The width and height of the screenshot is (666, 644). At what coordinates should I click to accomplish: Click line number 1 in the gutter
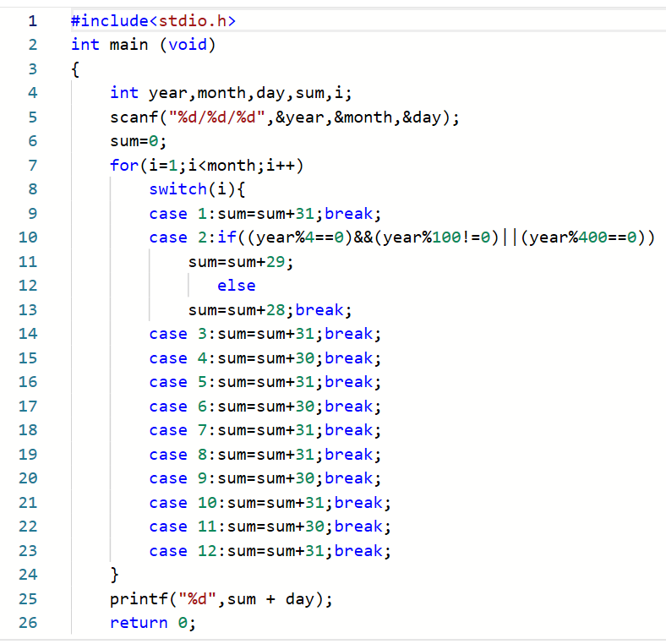pyautogui.click(x=33, y=21)
